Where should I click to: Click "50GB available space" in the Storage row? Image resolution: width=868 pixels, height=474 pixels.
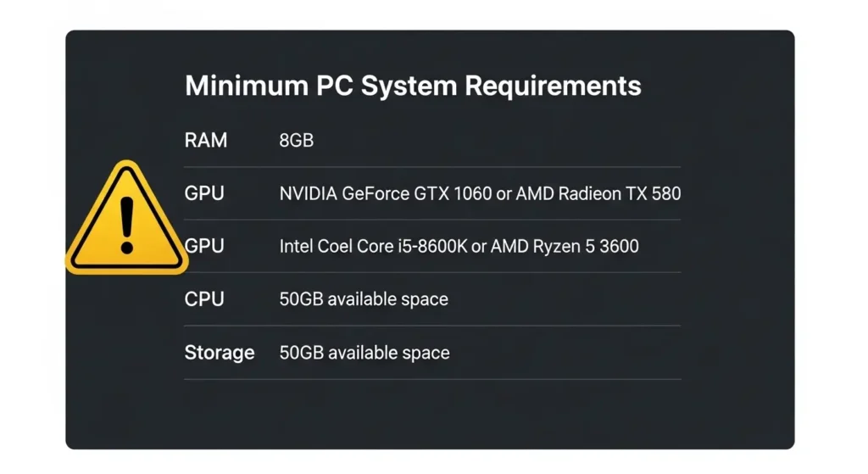[x=364, y=353]
